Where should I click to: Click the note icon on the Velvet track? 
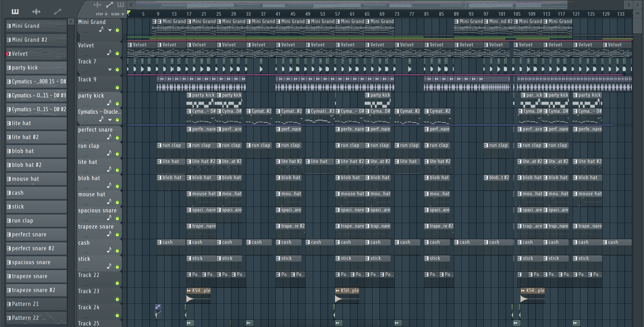click(x=109, y=53)
